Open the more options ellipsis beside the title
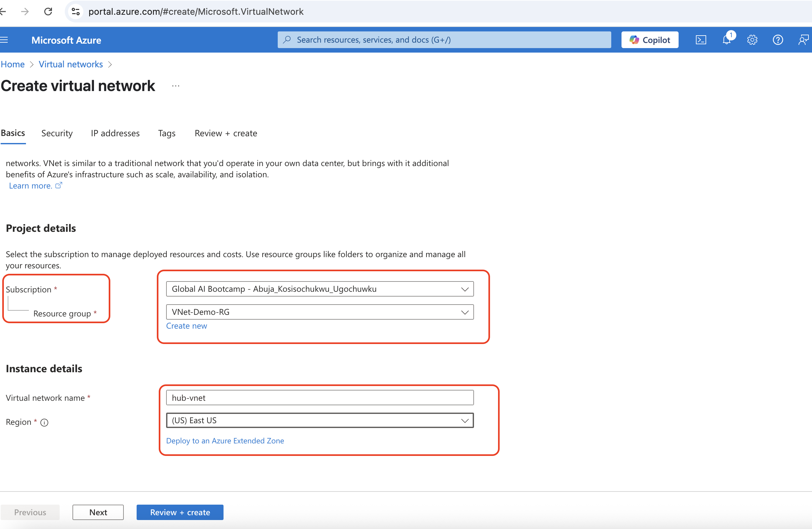The image size is (812, 529). [176, 86]
